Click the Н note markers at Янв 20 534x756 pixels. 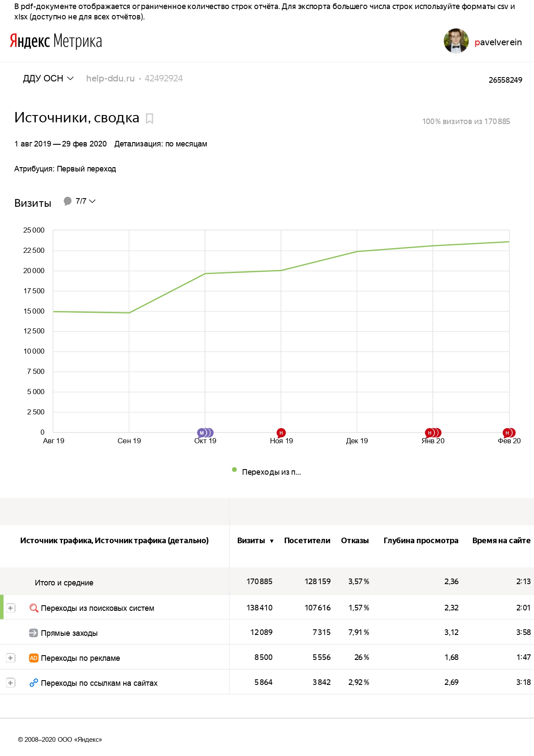[433, 433]
